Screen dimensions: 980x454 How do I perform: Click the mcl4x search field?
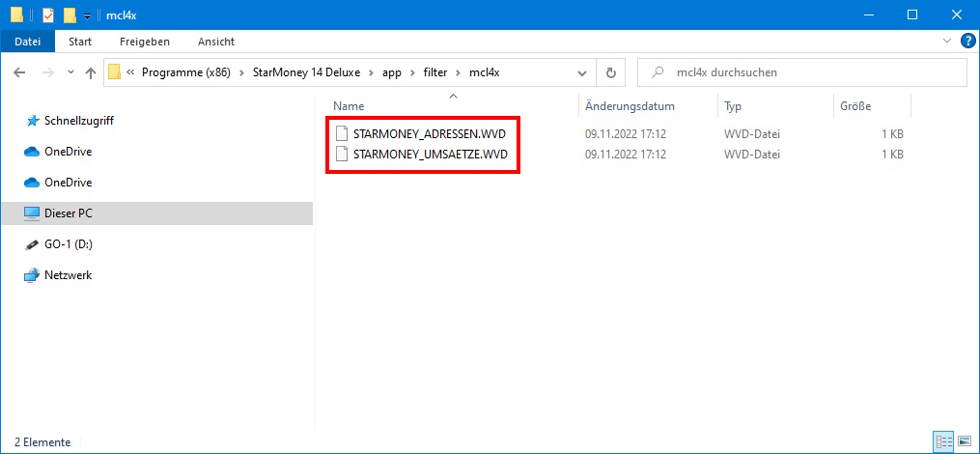(802, 72)
